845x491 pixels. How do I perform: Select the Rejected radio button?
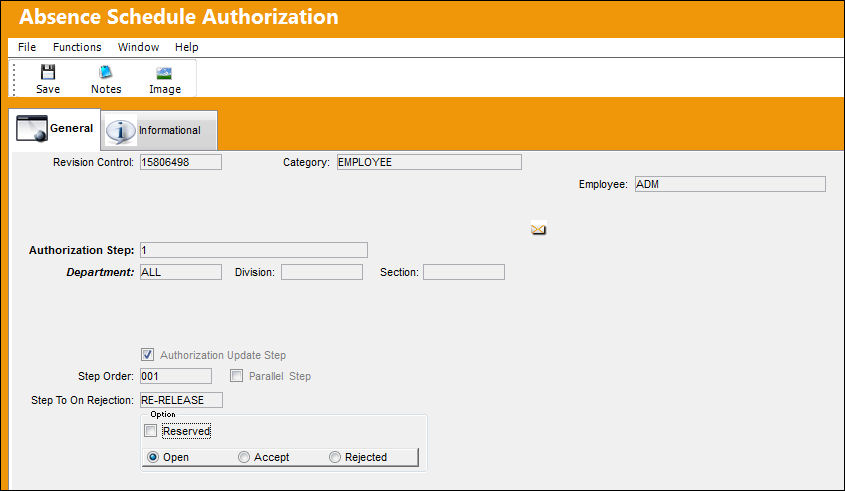coord(335,457)
